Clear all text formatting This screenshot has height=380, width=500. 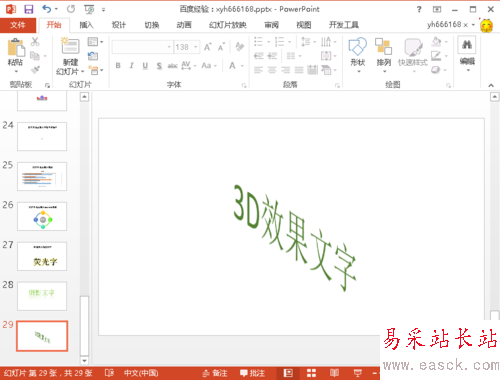(239, 47)
